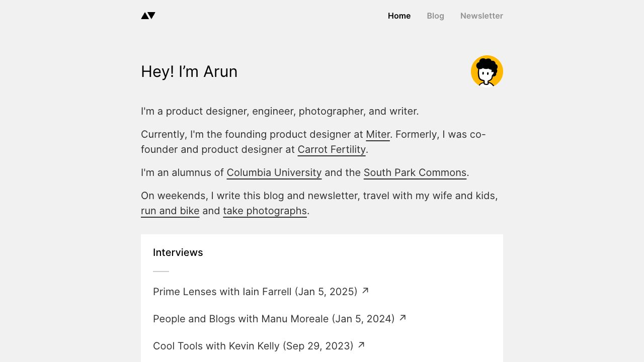
Task: Follow the South Park Commons link
Action: 415,172
